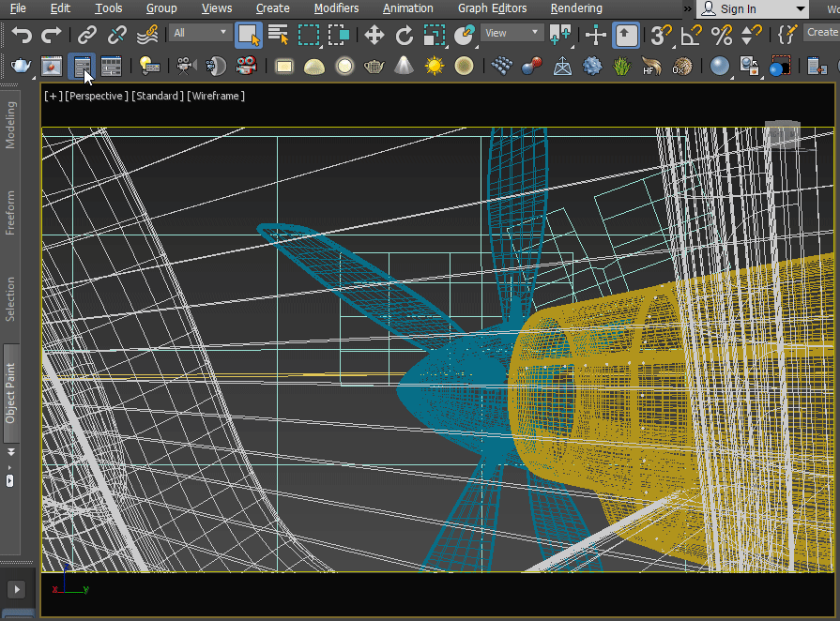Open the Rendered Frame Window icon
Viewport: 840px width, 621px height.
click(52, 67)
